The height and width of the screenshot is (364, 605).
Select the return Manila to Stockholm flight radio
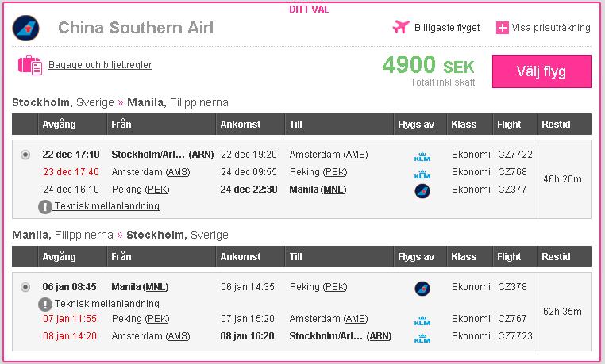[26, 287]
